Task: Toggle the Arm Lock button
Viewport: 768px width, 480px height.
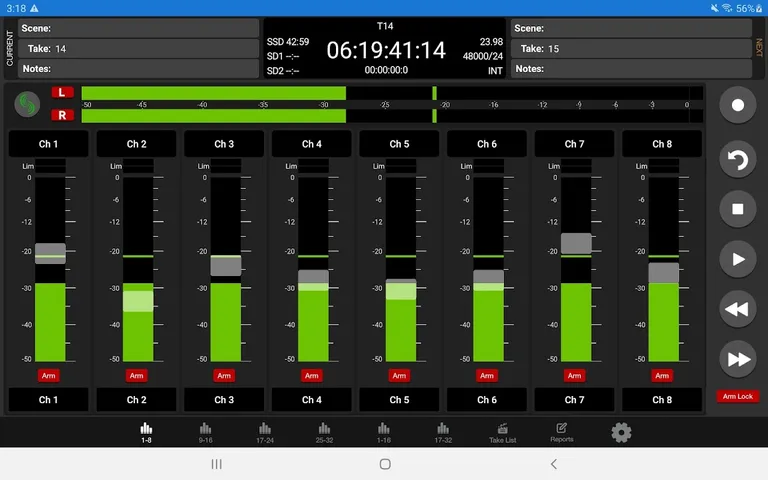Action: (x=738, y=396)
